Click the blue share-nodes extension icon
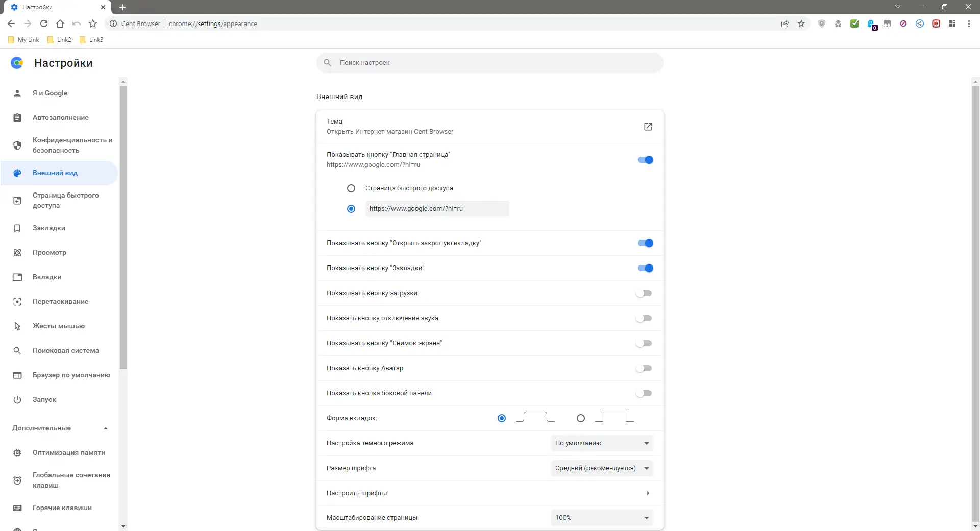The width and height of the screenshot is (980, 531). point(920,23)
